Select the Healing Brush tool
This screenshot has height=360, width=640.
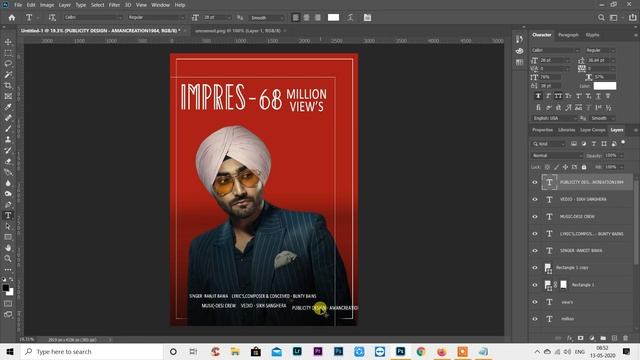point(8,118)
